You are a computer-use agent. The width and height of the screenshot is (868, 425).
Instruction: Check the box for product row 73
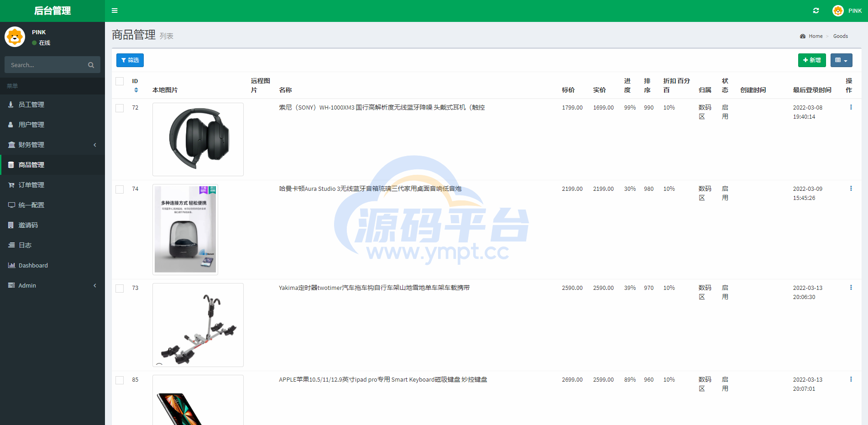(x=120, y=289)
